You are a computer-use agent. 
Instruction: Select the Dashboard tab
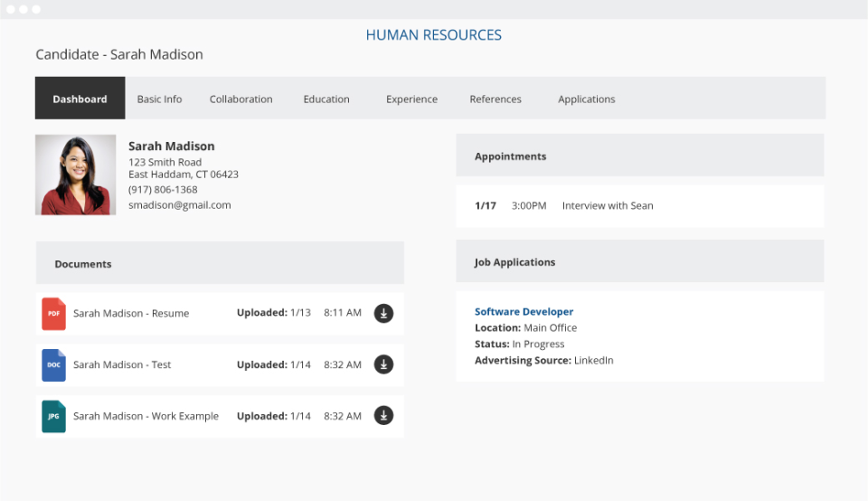80,99
